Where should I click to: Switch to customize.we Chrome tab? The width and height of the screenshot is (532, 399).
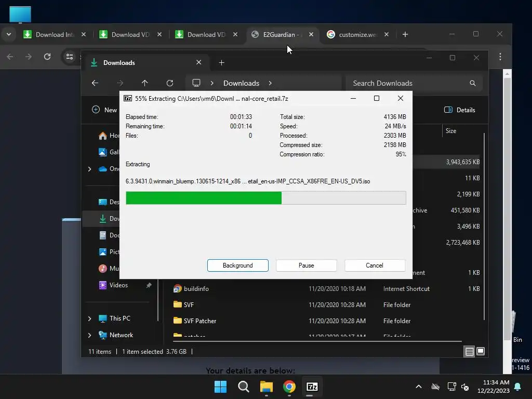coord(357,35)
